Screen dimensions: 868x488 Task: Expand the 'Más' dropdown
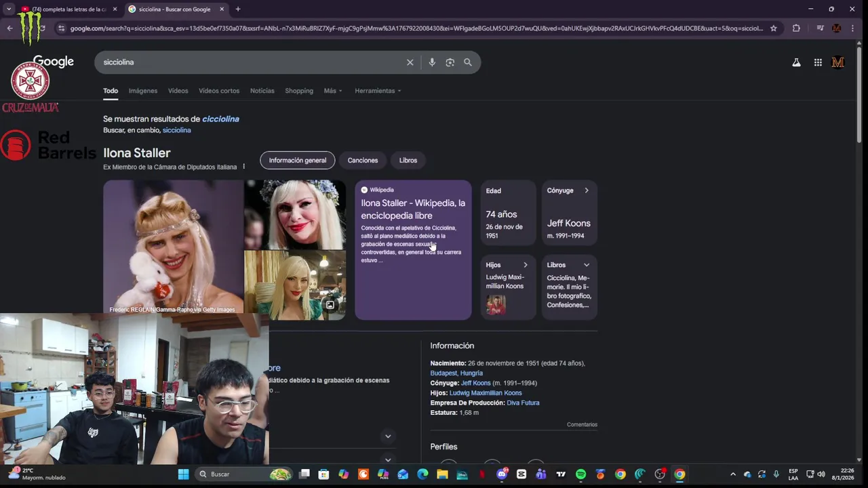point(333,91)
